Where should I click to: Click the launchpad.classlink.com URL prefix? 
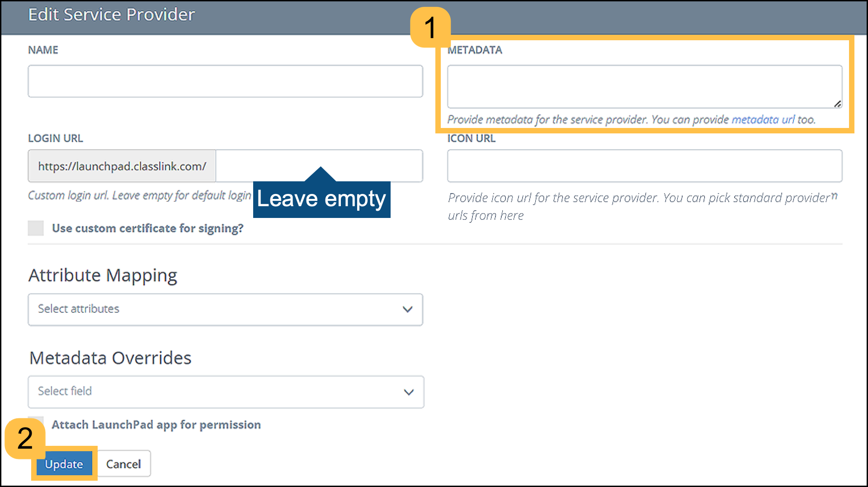click(x=121, y=165)
